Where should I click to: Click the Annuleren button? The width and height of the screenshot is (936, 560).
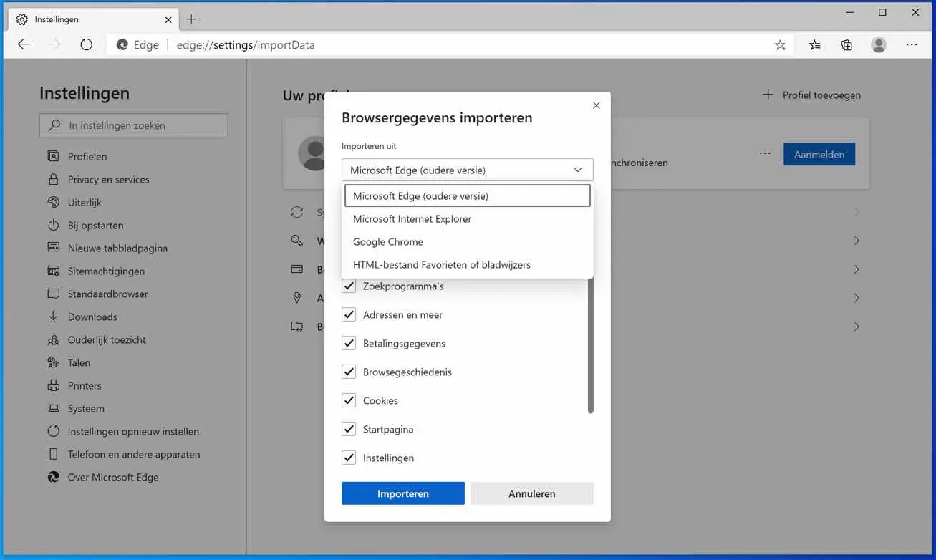(532, 493)
